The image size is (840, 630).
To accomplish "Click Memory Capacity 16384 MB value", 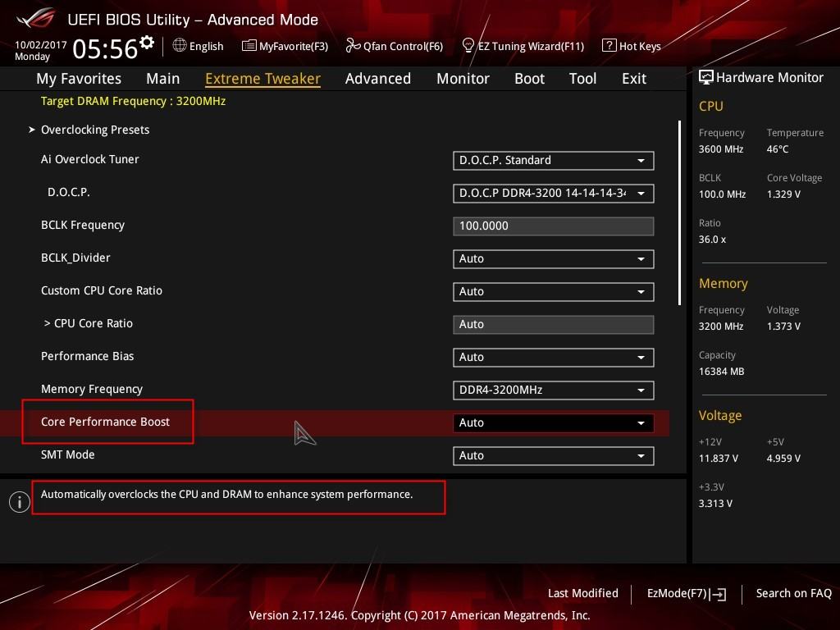I will pos(721,372).
